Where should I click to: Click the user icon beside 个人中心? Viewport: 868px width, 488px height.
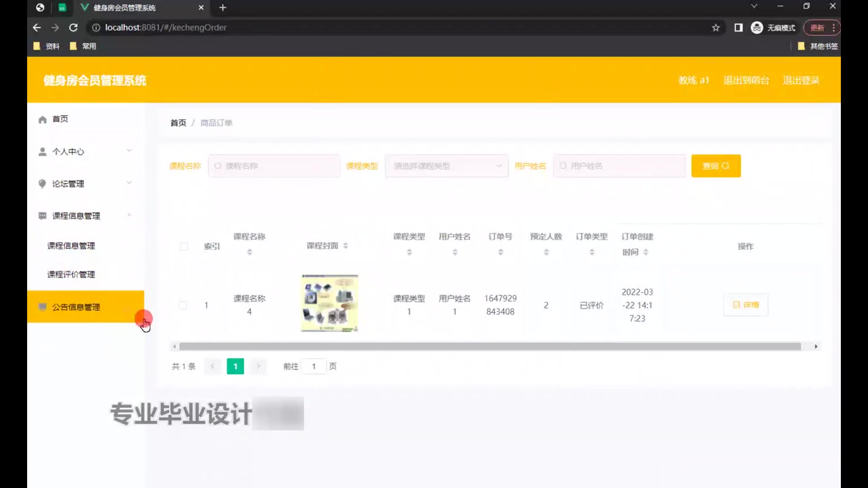coord(42,152)
